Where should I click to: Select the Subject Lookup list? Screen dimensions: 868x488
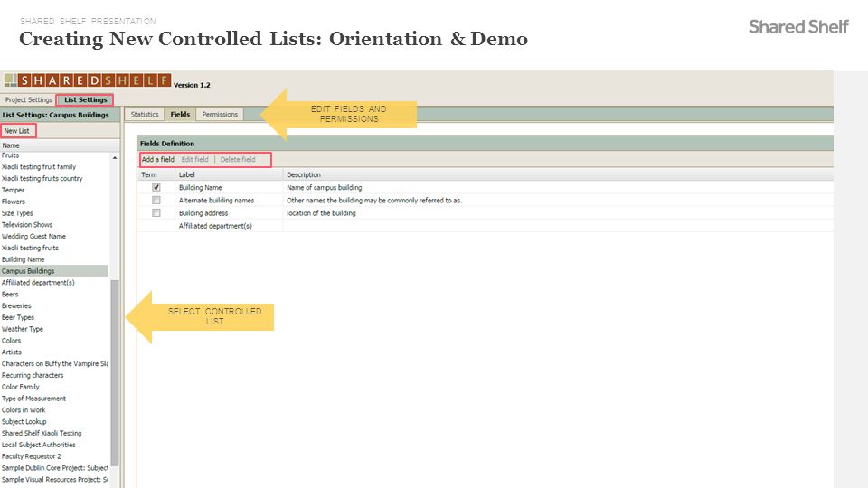point(54,422)
